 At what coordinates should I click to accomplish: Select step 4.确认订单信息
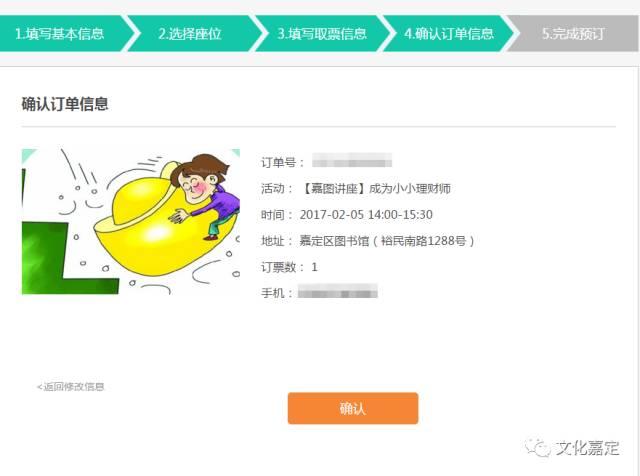click(448, 33)
